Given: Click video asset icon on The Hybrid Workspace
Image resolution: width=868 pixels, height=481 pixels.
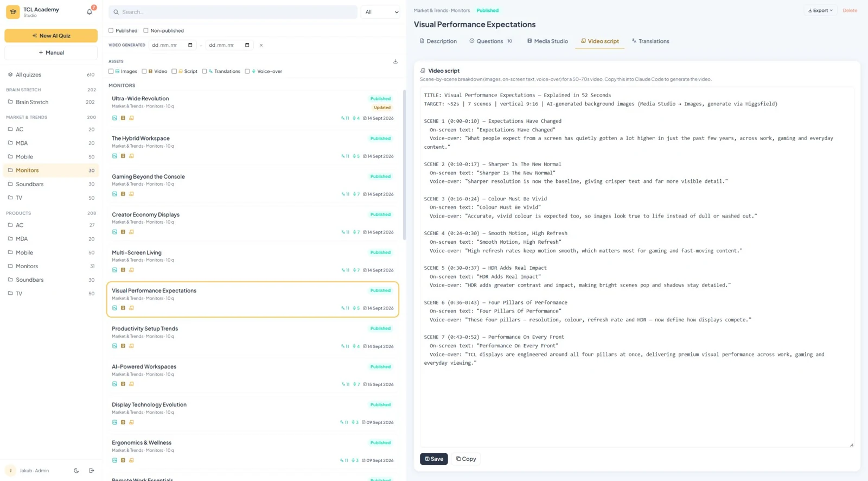Looking at the screenshot, I should point(123,156).
